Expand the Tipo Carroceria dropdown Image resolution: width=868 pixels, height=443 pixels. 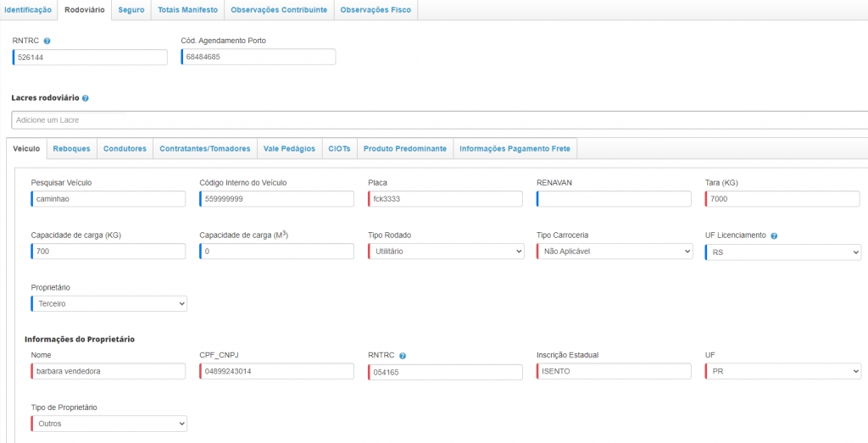(x=615, y=252)
